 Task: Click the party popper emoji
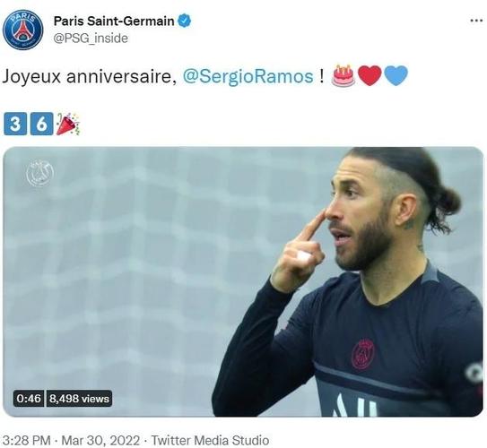coord(67,125)
